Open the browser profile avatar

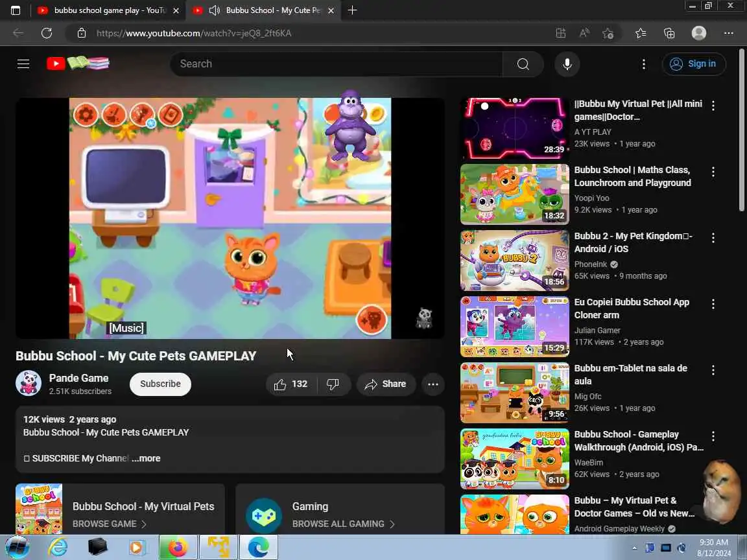coord(699,33)
